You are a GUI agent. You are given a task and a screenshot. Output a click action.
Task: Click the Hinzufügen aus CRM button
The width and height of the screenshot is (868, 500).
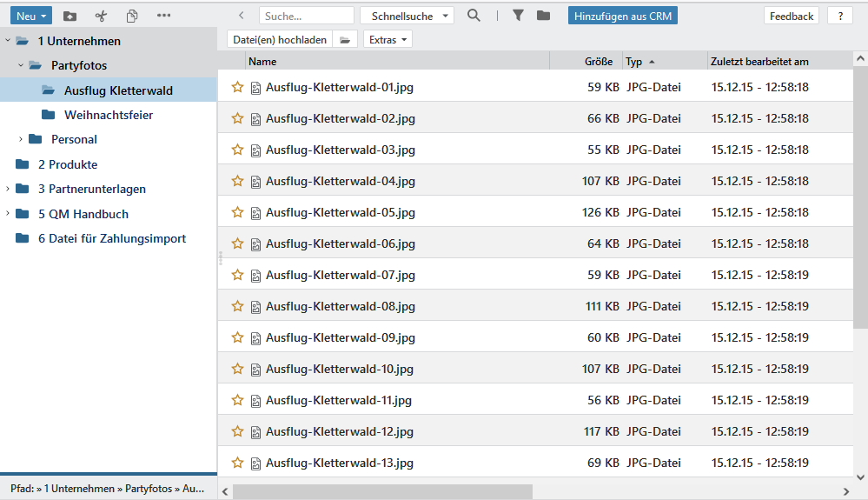coord(622,16)
